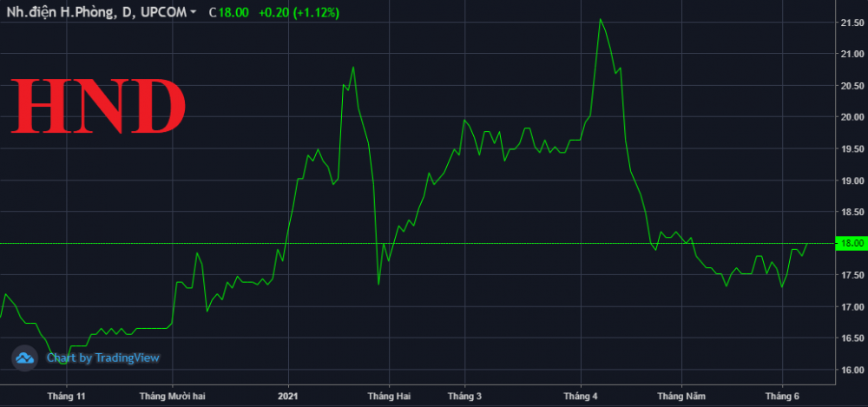868x407 pixels.
Task: Click the D interval label in header
Action: pos(128,13)
